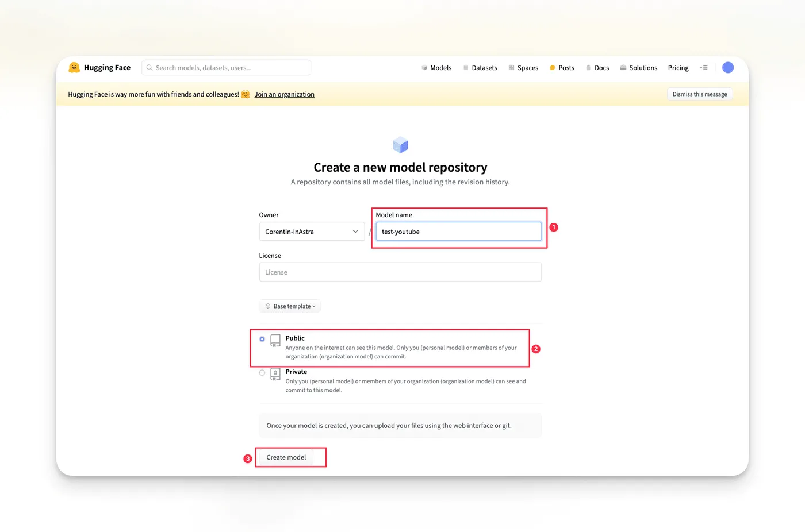Follow the Join an organization link
805x532 pixels.
pyautogui.click(x=285, y=94)
